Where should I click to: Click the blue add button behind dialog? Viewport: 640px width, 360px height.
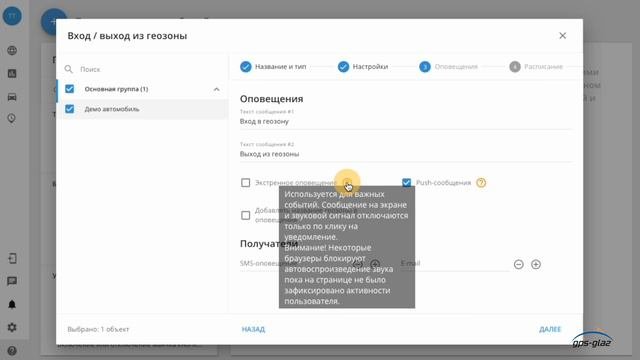[50, 21]
